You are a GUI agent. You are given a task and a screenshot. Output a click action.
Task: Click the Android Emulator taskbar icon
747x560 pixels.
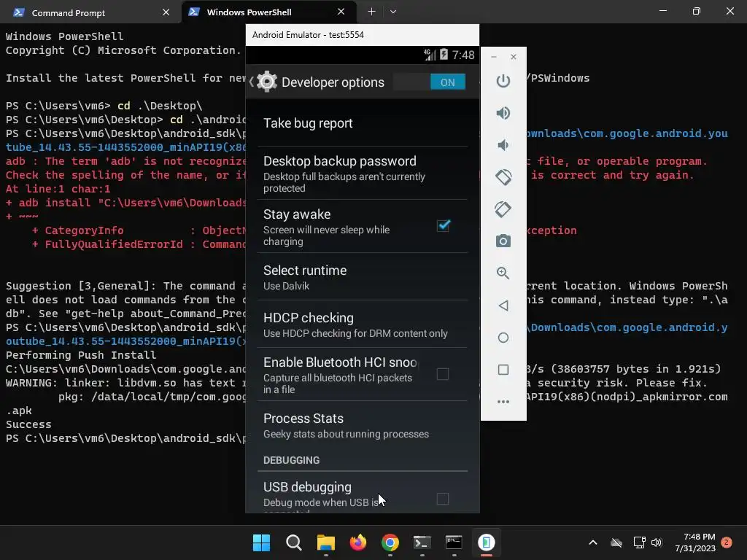pyautogui.click(x=487, y=542)
